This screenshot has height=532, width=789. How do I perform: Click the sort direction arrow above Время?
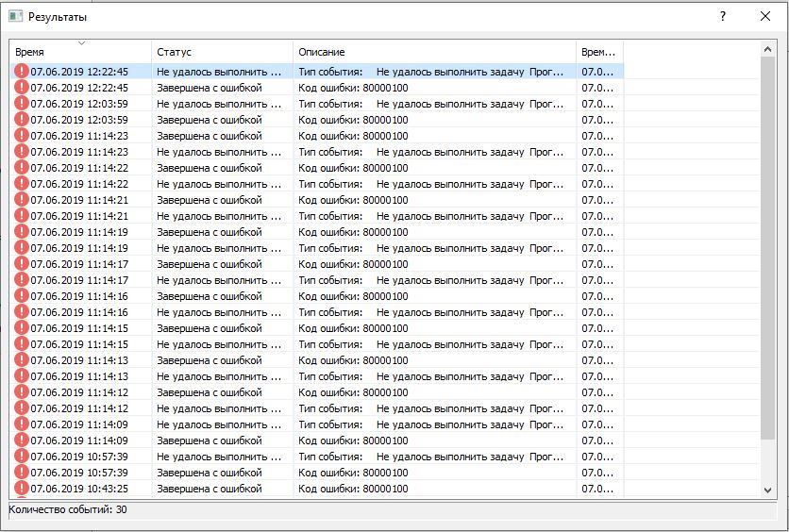tap(81, 43)
